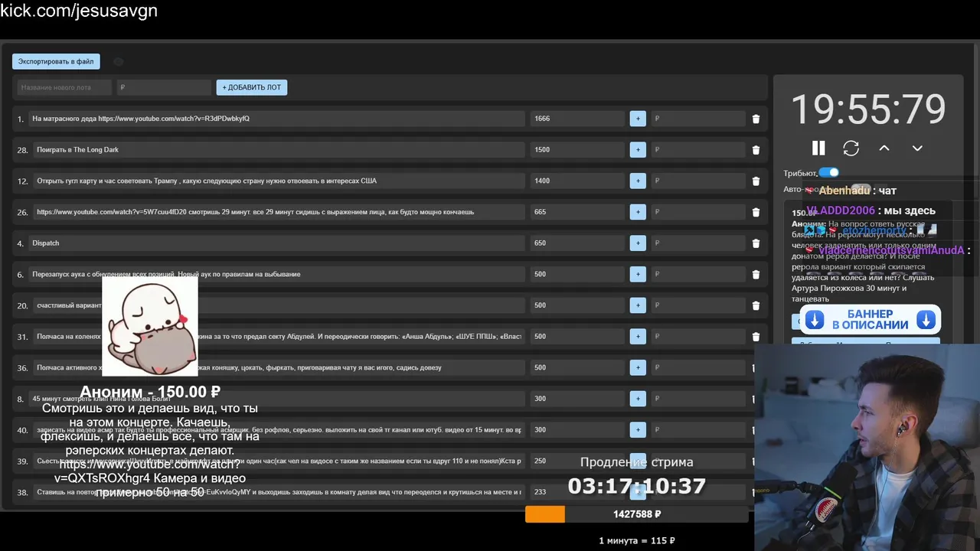Click plus button on Dispatch row

(x=638, y=243)
